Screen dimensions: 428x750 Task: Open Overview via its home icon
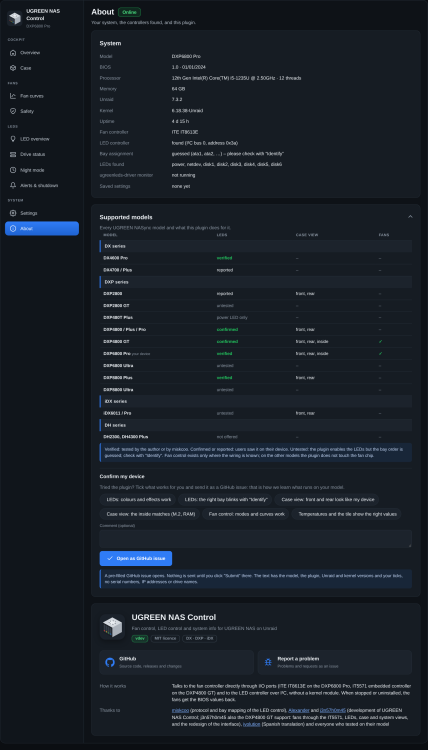click(x=13, y=53)
